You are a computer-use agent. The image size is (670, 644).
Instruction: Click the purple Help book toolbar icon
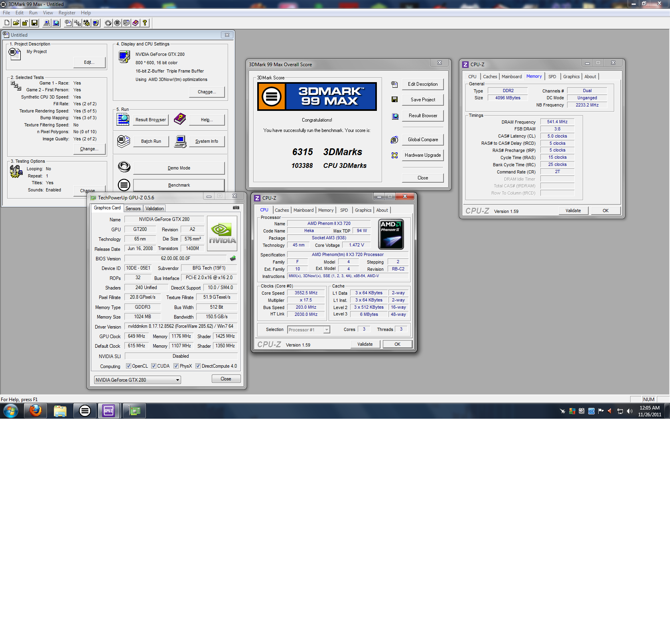point(136,23)
